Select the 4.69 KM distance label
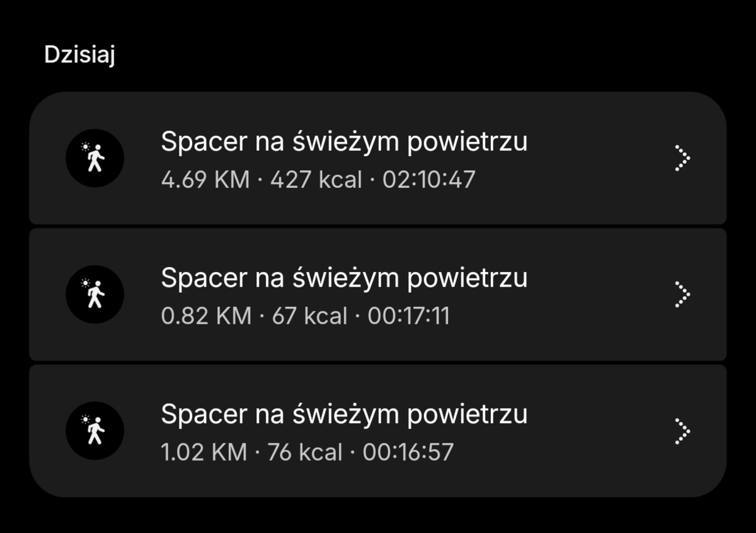This screenshot has width=756, height=533. 205,180
